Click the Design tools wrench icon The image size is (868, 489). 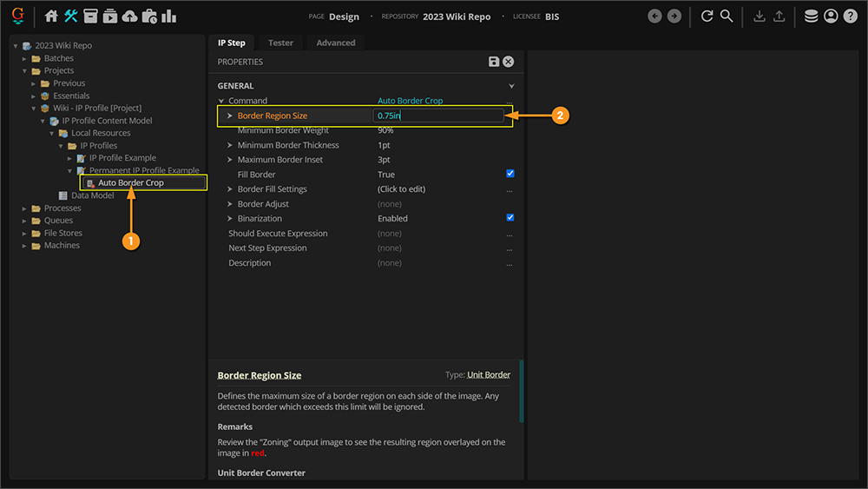tap(71, 17)
